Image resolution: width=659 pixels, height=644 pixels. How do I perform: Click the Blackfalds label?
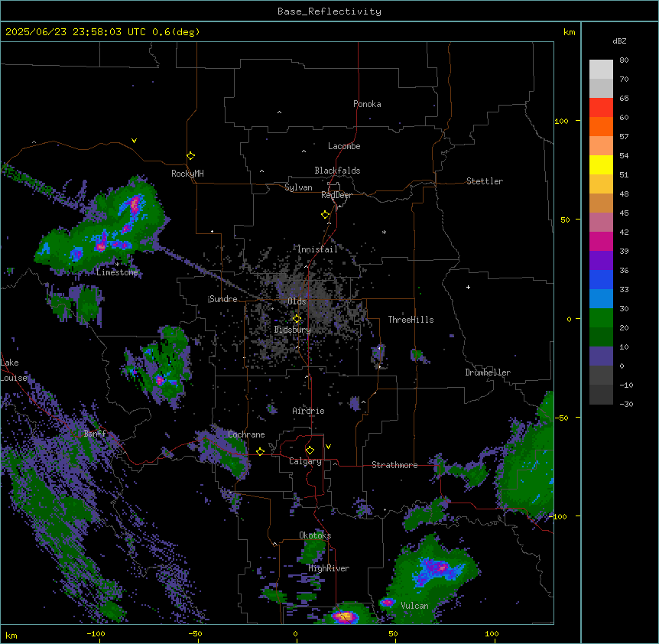click(x=337, y=171)
